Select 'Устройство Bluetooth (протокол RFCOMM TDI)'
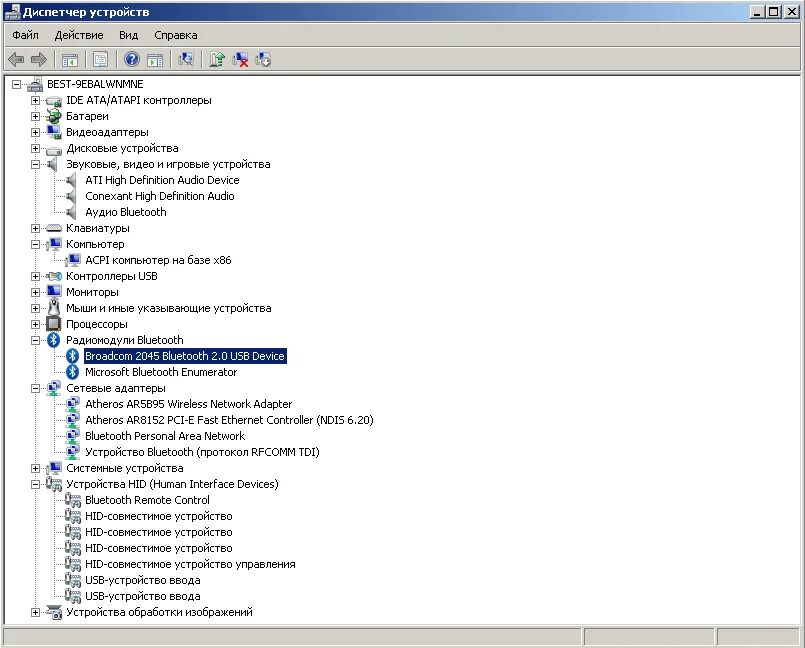 tap(202, 452)
